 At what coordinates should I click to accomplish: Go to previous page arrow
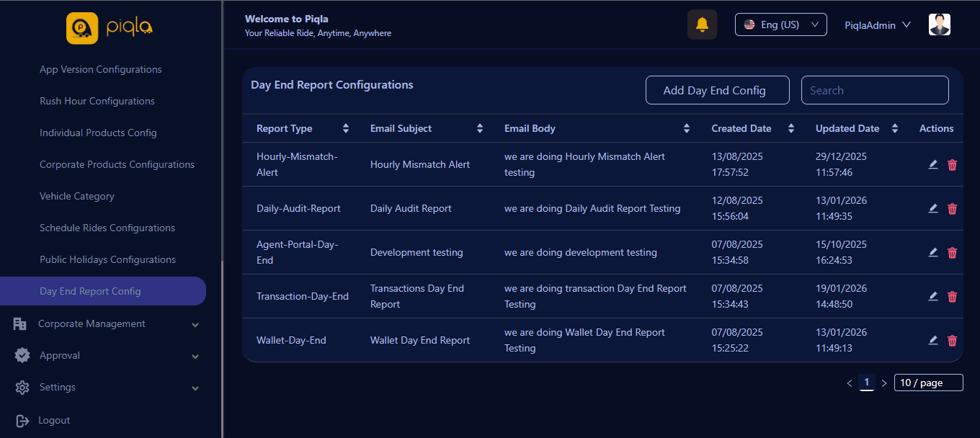[850, 383]
